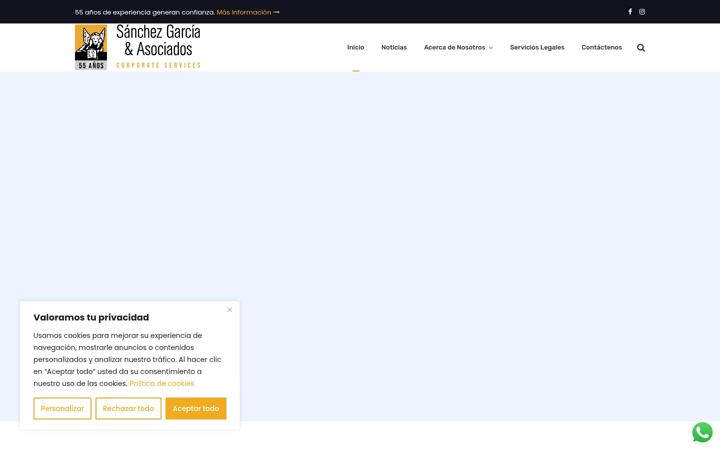The width and height of the screenshot is (720, 450).
Task: Reject all cookies with Rechazar todo
Action: pyautogui.click(x=129, y=409)
